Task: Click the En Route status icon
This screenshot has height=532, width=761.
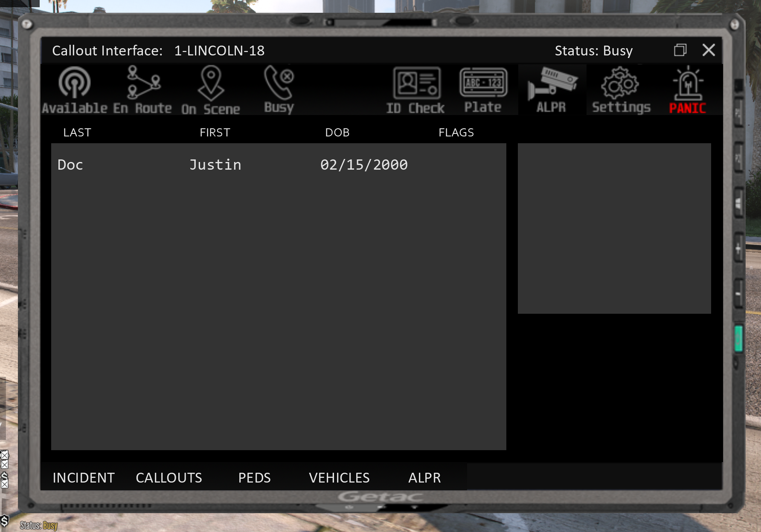Action: coord(142,90)
